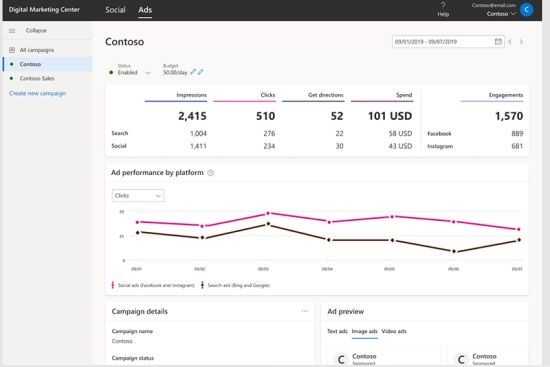Click total clicks value 510
Viewport: 550px width, 367px height.
point(266,116)
